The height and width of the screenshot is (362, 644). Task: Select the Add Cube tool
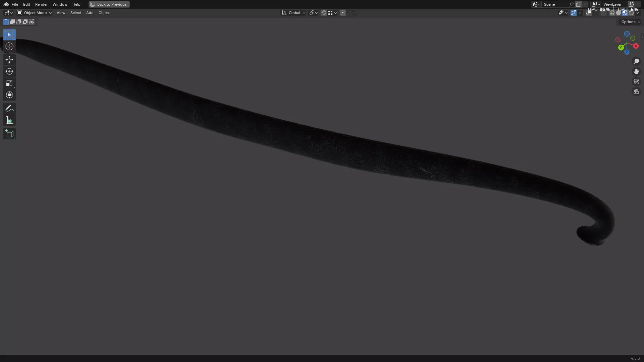(x=9, y=133)
